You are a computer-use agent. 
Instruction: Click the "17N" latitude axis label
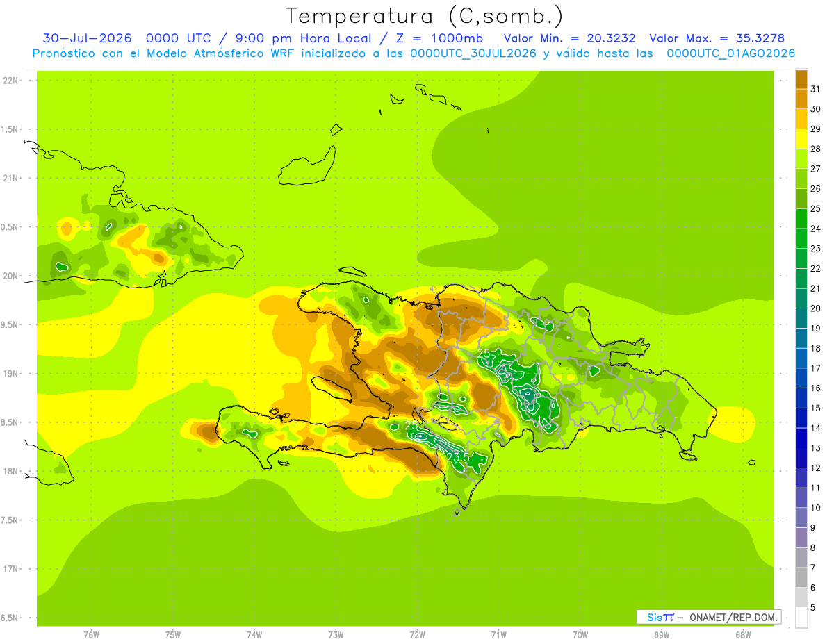pyautogui.click(x=10, y=569)
